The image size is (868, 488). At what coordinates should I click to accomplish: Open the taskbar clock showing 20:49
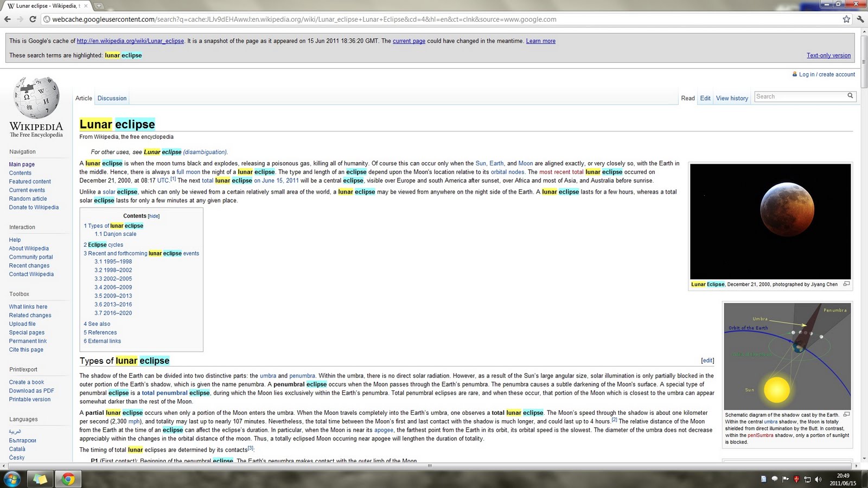tap(843, 479)
